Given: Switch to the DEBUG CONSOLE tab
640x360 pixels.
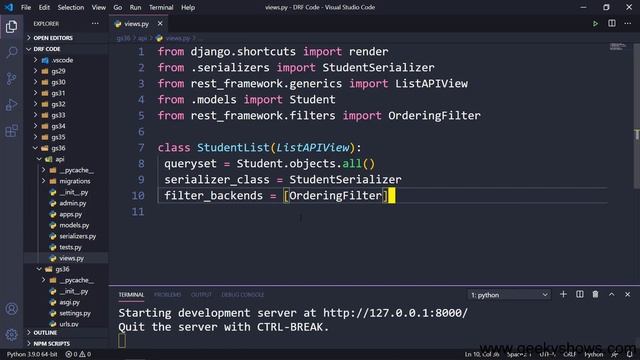Looking at the screenshot, I should pyautogui.click(x=242, y=294).
